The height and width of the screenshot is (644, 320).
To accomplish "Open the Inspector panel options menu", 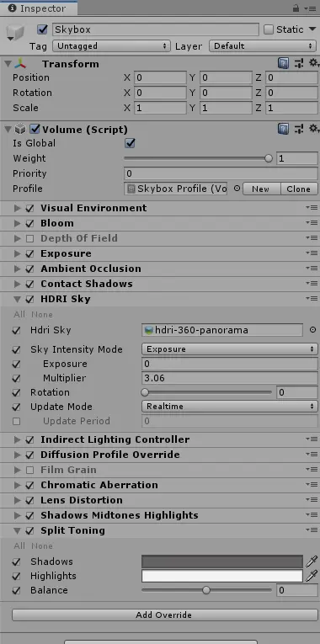I will (309, 8).
